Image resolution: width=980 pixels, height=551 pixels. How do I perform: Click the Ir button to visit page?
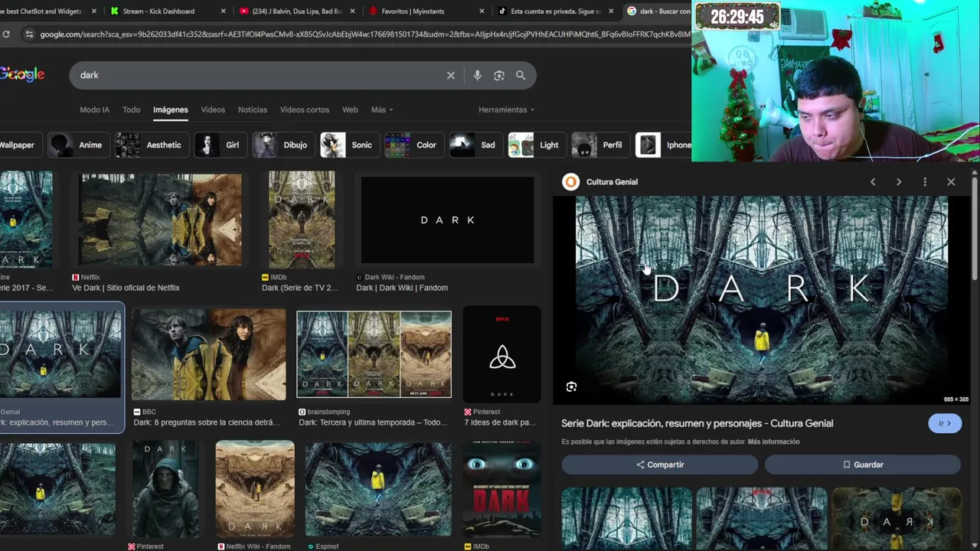click(x=945, y=423)
